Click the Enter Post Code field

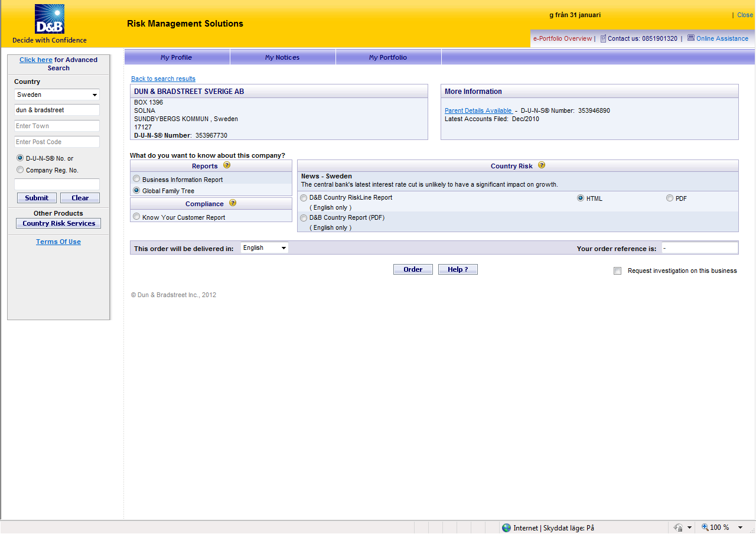57,142
